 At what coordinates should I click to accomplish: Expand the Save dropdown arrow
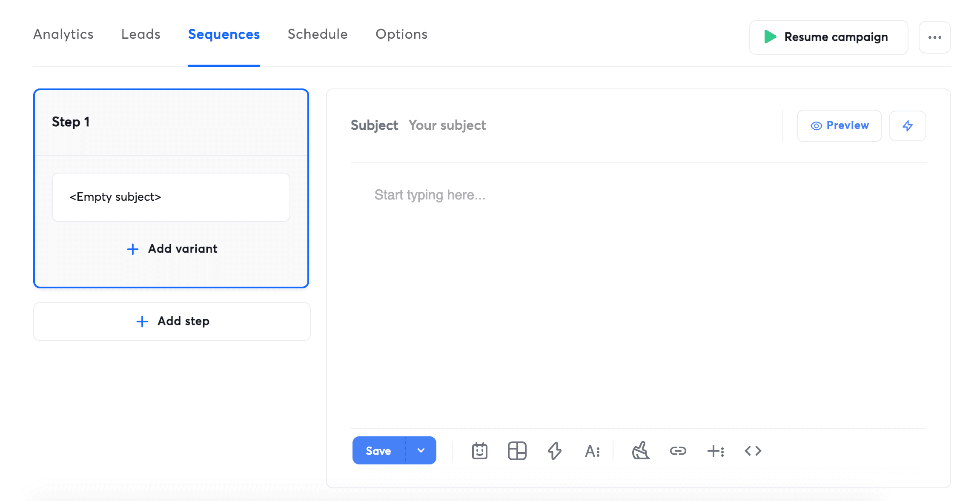point(421,450)
